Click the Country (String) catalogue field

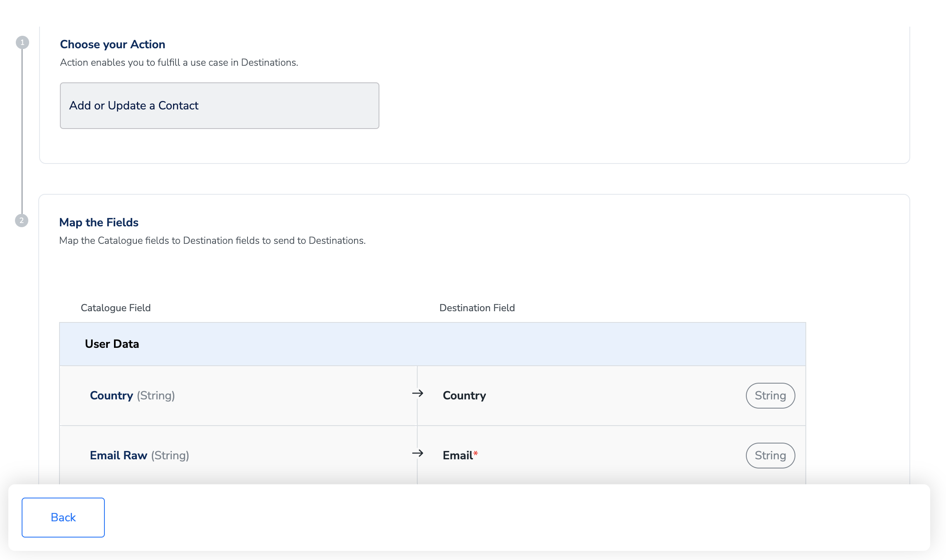coord(132,396)
